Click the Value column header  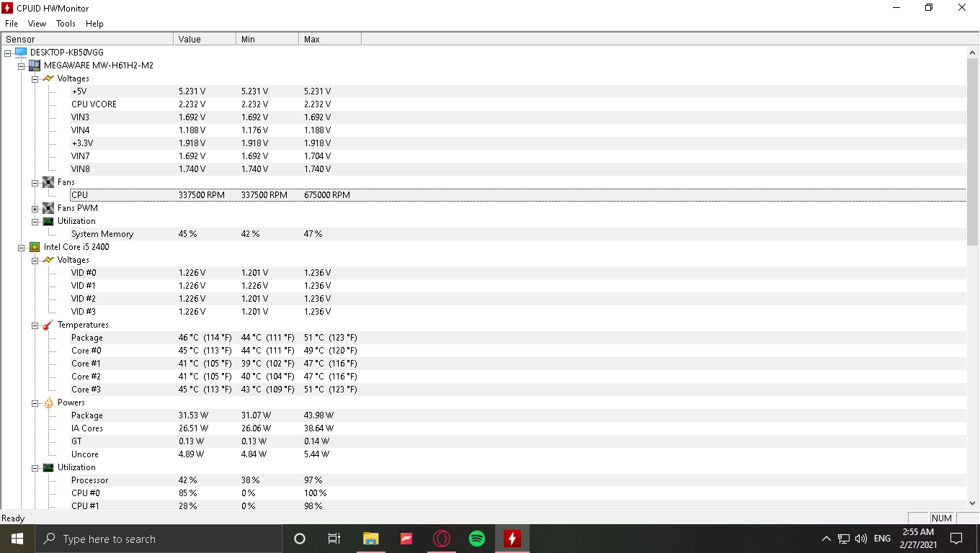(x=205, y=39)
